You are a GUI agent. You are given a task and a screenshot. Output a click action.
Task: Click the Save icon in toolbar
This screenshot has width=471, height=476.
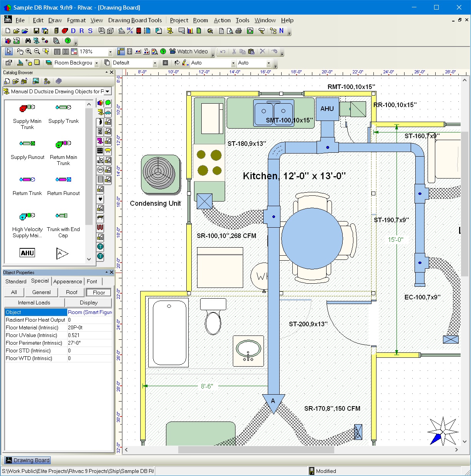pos(36,31)
